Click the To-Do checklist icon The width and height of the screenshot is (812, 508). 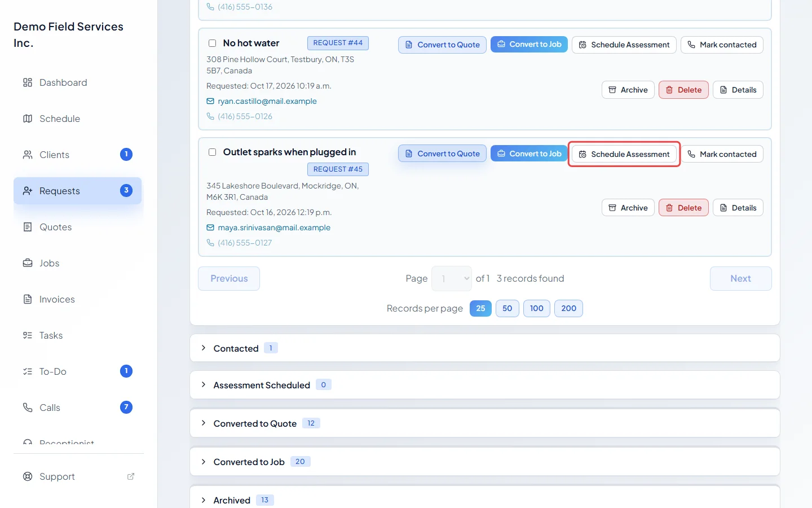(28, 371)
